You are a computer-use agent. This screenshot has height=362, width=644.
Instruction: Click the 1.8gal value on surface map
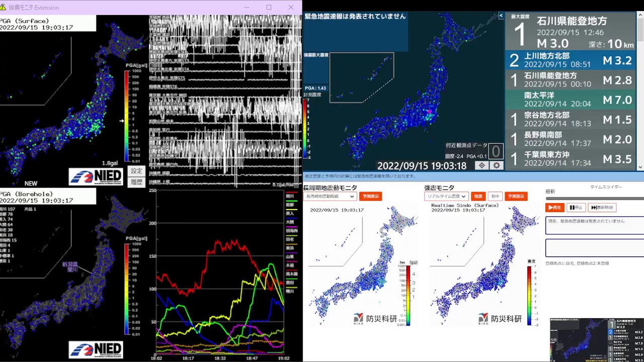point(110,163)
